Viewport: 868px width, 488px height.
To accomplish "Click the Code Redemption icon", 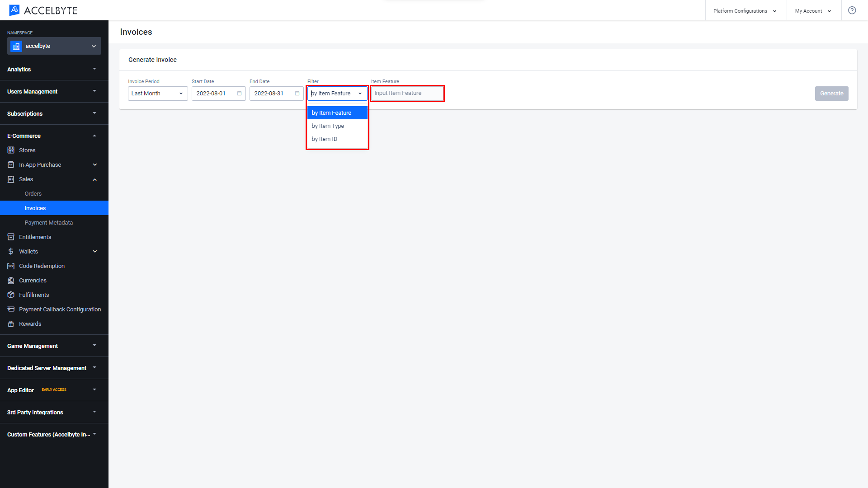I will tap(11, 266).
